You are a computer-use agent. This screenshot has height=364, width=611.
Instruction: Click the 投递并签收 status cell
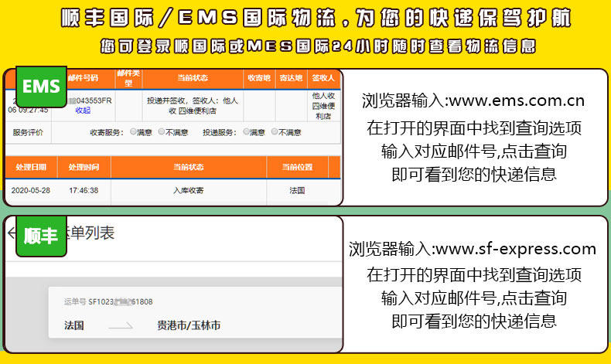(x=193, y=106)
